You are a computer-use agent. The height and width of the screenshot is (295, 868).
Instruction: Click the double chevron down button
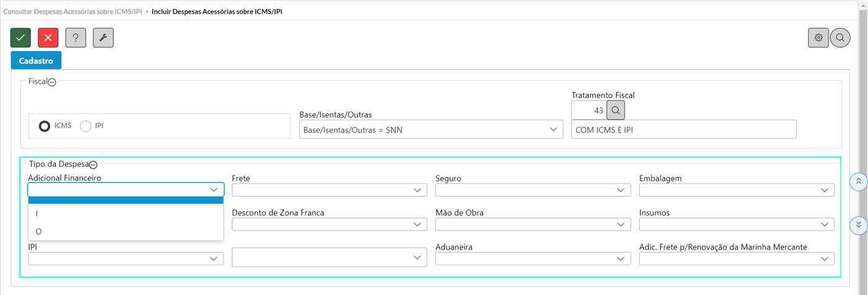(858, 224)
